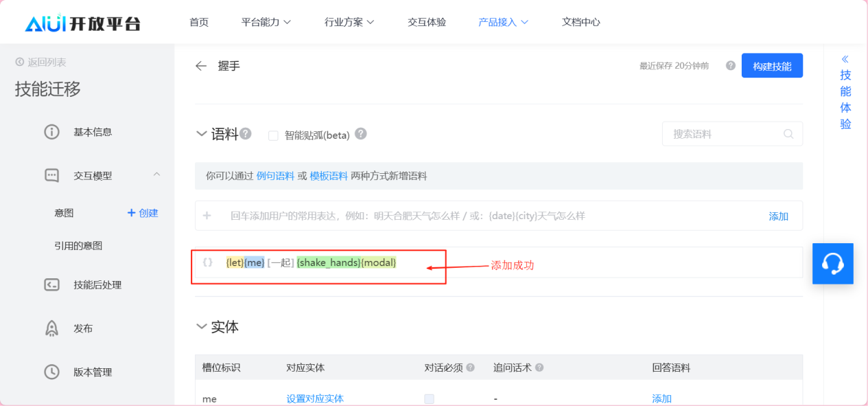The image size is (868, 406).
Task: Click the search magnifier in 搜索语料 box
Action: [788, 134]
